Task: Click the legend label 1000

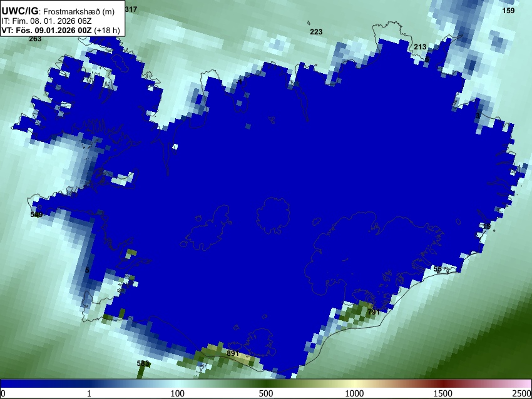Action: pos(354,393)
